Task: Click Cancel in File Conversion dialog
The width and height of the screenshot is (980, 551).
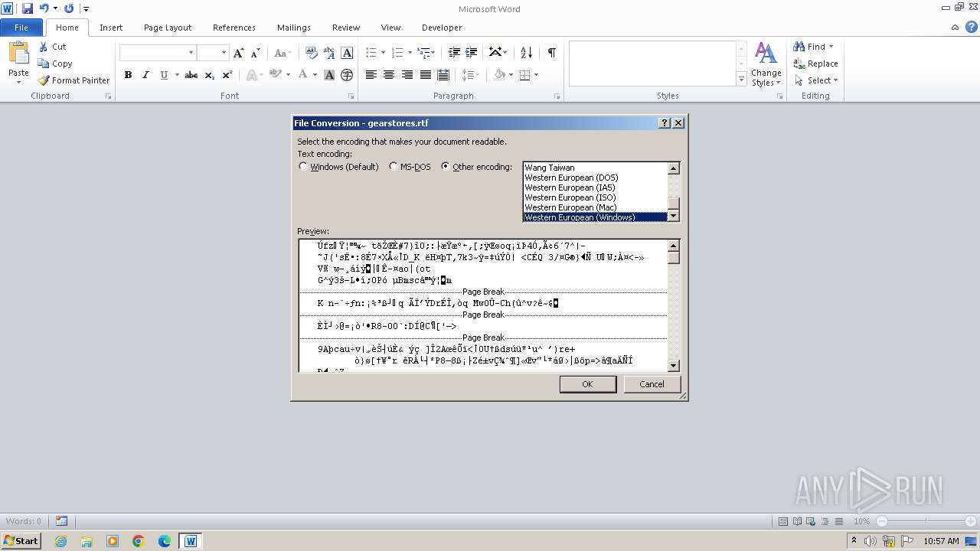Action: 652,384
